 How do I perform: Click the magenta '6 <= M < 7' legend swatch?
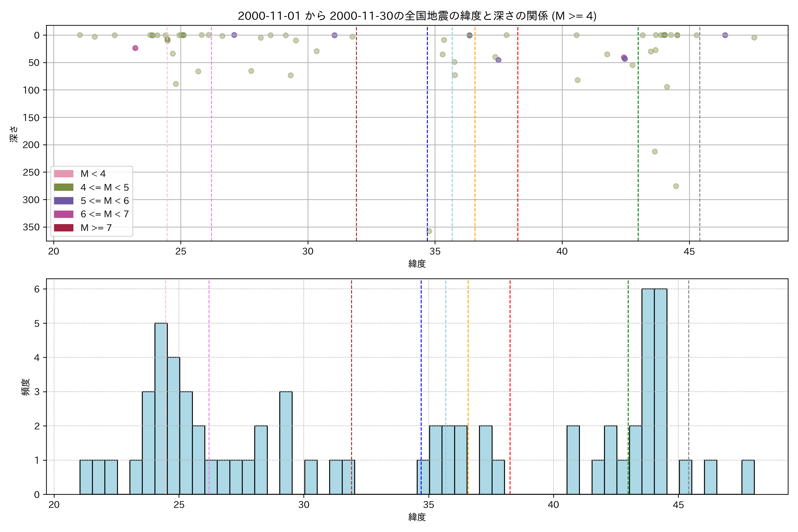63,214
